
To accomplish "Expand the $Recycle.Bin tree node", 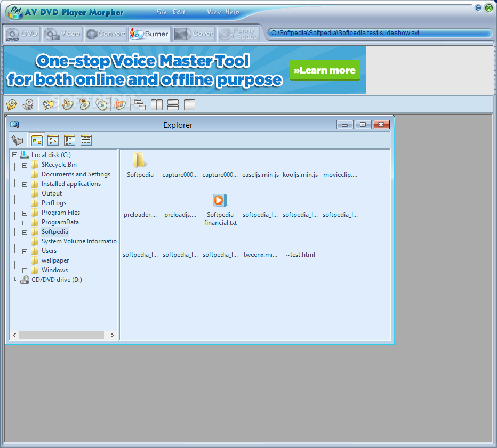I will 25,165.
